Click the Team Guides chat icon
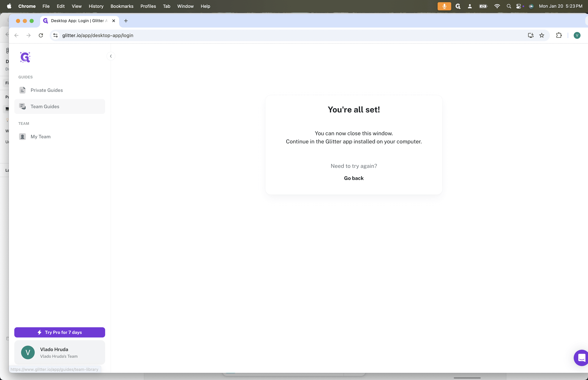The width and height of the screenshot is (588, 380). 22,107
